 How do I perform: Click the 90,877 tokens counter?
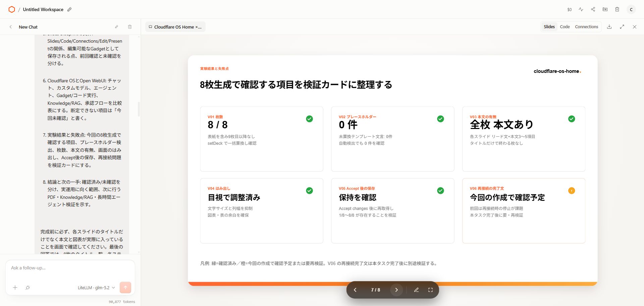tap(122, 302)
